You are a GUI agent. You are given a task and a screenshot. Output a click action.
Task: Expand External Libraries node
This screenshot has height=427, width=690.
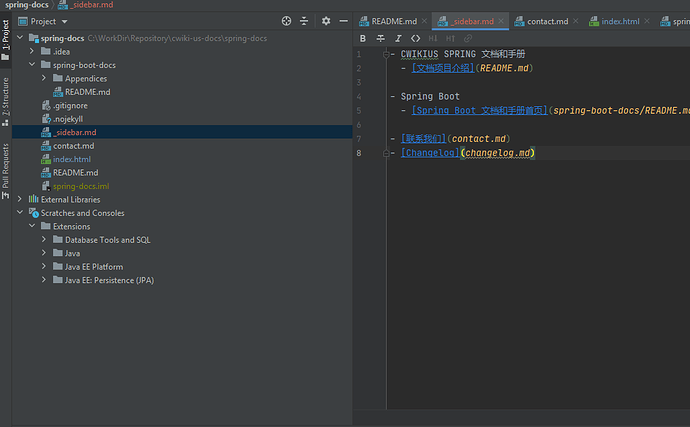point(20,199)
